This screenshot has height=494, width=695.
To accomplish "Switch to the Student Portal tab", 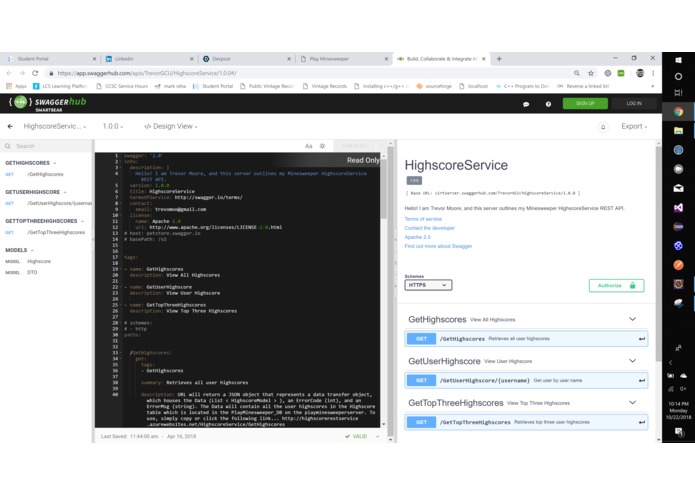I will 50,58.
